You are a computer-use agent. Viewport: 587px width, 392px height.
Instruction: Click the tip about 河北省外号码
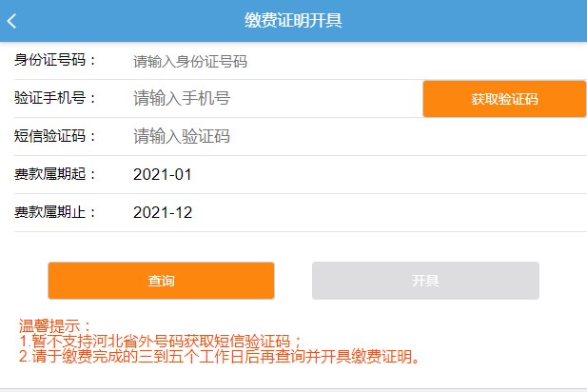pos(160,341)
